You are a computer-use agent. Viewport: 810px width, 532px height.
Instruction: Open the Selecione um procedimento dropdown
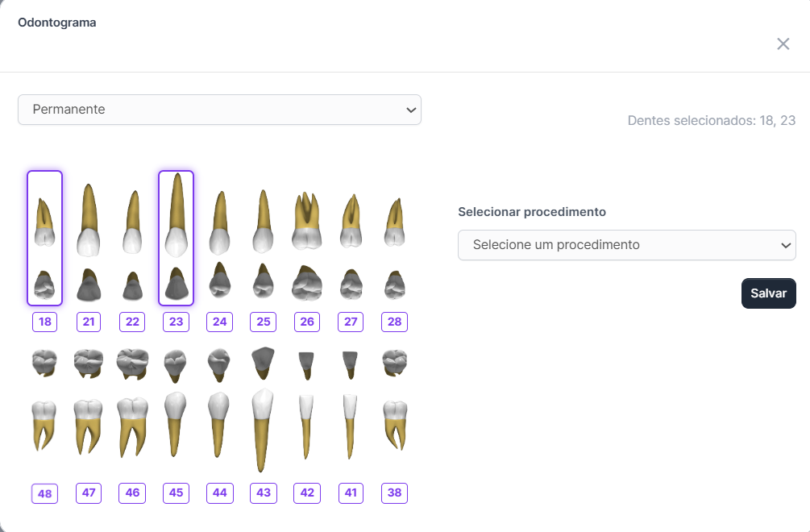[626, 245]
